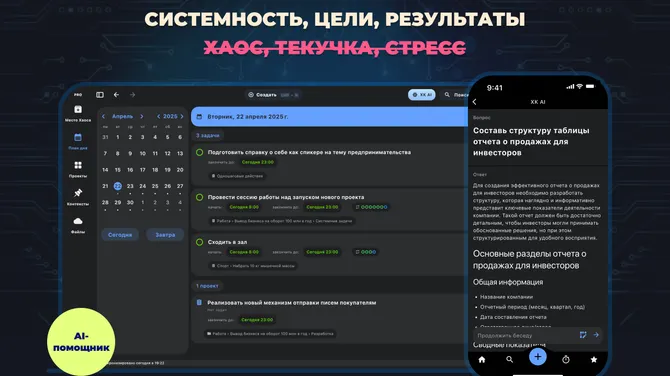The width and height of the screenshot is (670, 376).
Task: Tap the home icon in phone tab bar
Action: (482, 360)
